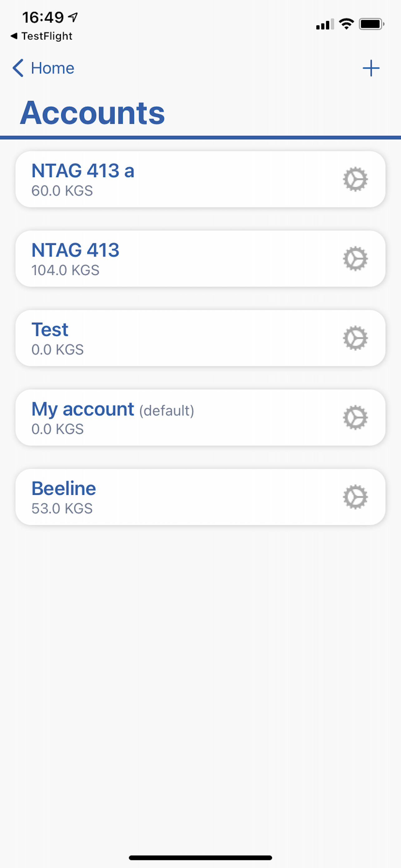Tap gear icon on My account row
The image size is (401, 868).
[x=355, y=417]
